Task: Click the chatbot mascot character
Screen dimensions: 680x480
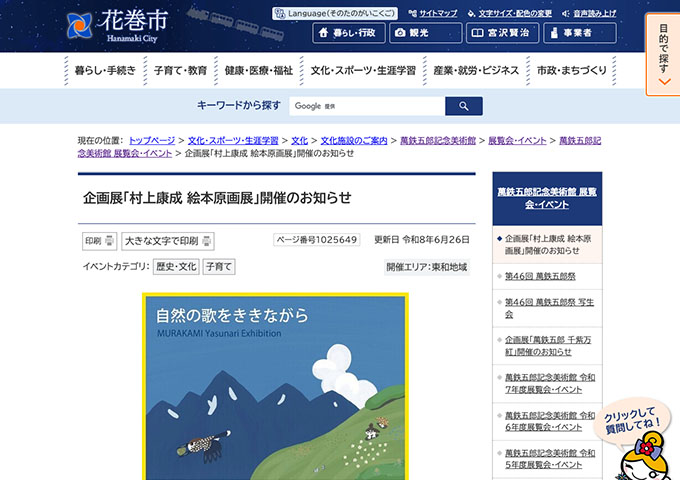Action: point(644,455)
